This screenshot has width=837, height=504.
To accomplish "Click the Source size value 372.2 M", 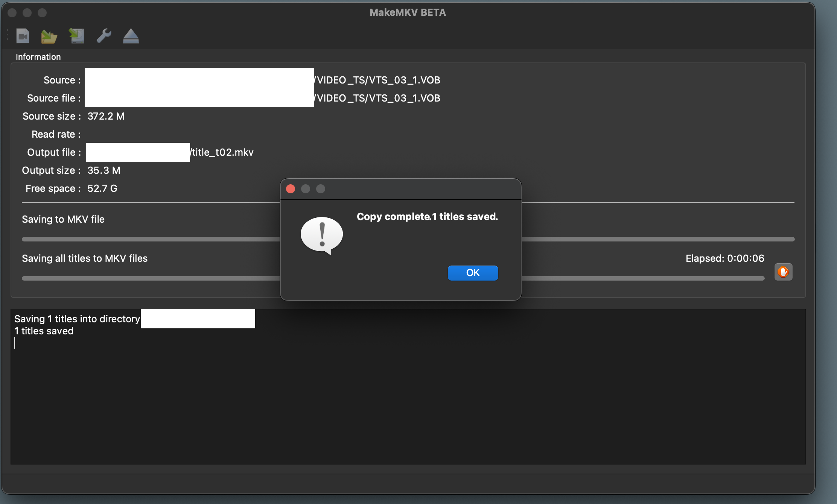I will [x=106, y=116].
